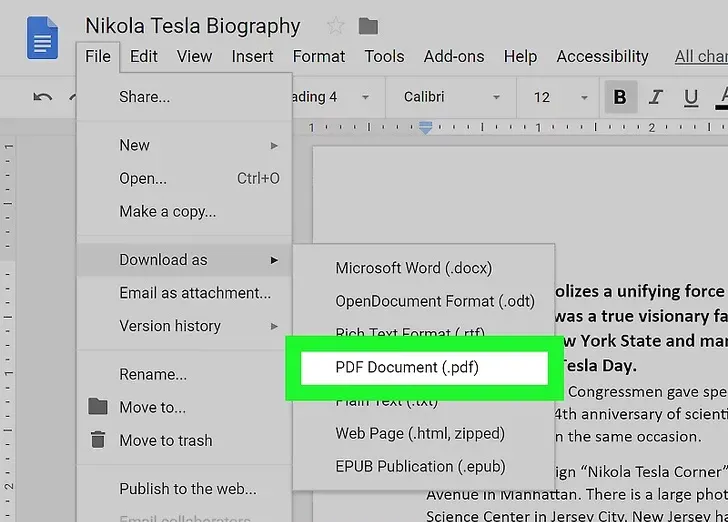Star the Nikola Tesla Biography document

(335, 26)
